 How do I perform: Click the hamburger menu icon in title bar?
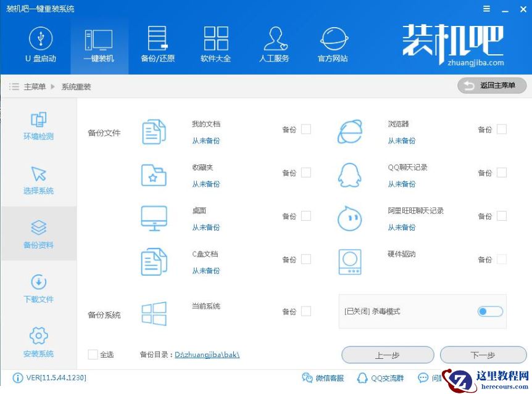coord(486,9)
